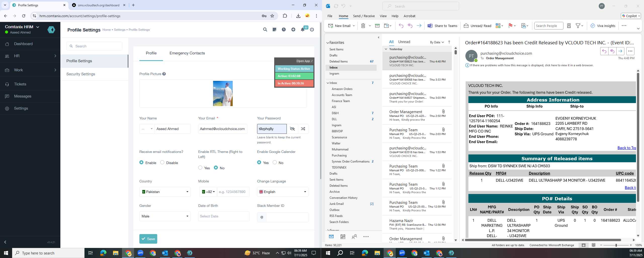Open more actions ellipsis in reading pane
This screenshot has width=644, height=258.
(630, 51)
